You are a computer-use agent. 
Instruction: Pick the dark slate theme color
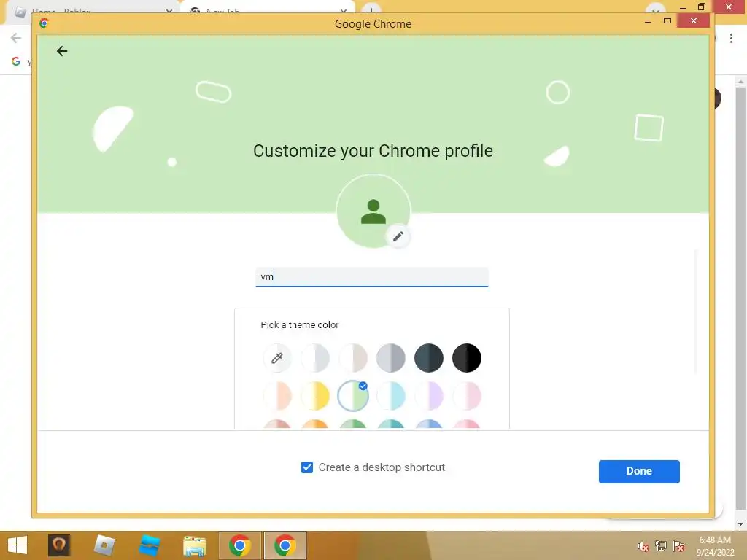[x=429, y=357]
